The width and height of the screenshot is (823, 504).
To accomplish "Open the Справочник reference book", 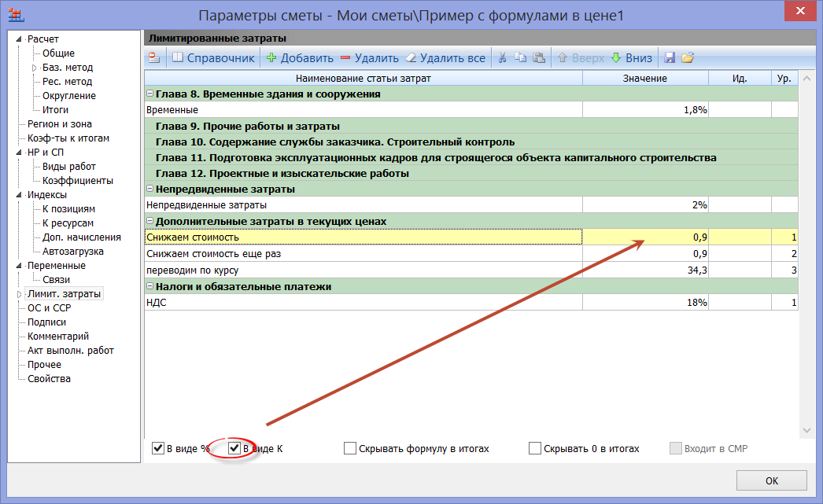I will click(x=214, y=57).
